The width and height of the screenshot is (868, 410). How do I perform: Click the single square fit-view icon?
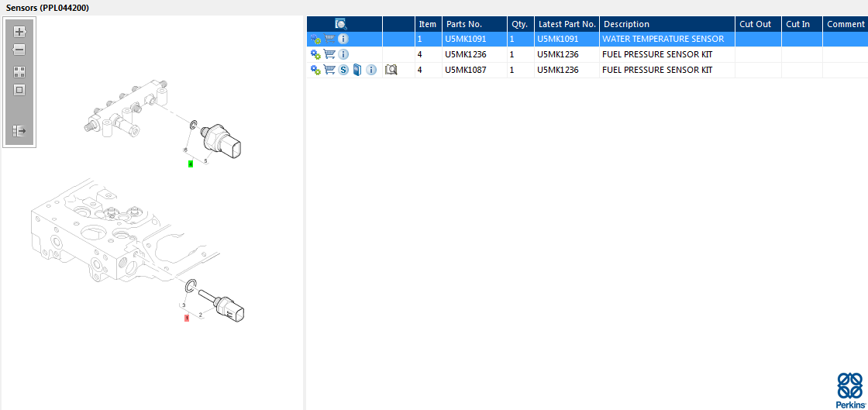(x=19, y=90)
